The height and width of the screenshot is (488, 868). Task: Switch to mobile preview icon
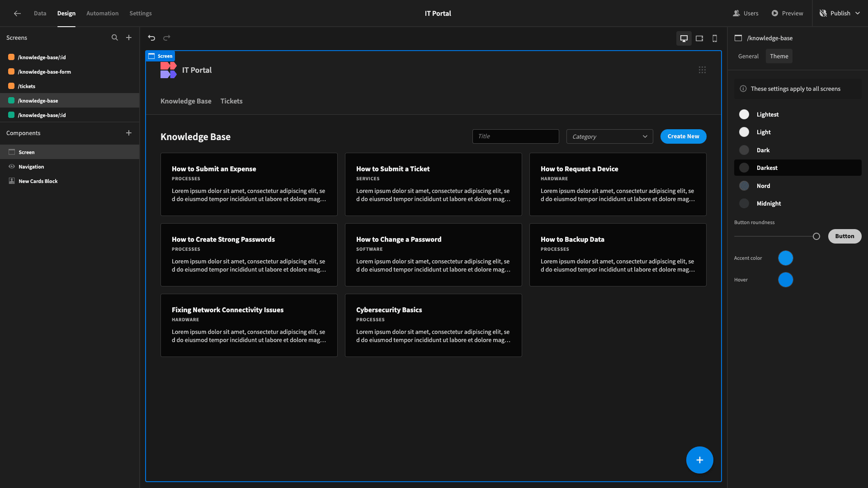pyautogui.click(x=715, y=38)
